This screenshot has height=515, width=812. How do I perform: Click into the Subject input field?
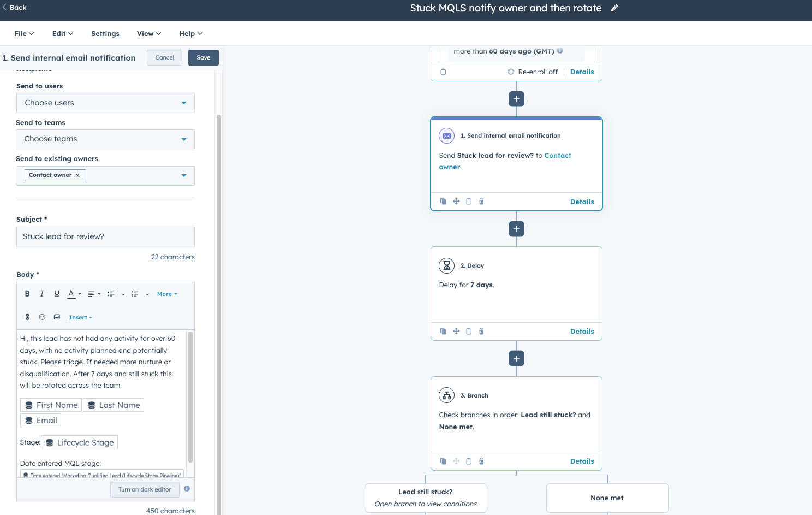pos(105,237)
